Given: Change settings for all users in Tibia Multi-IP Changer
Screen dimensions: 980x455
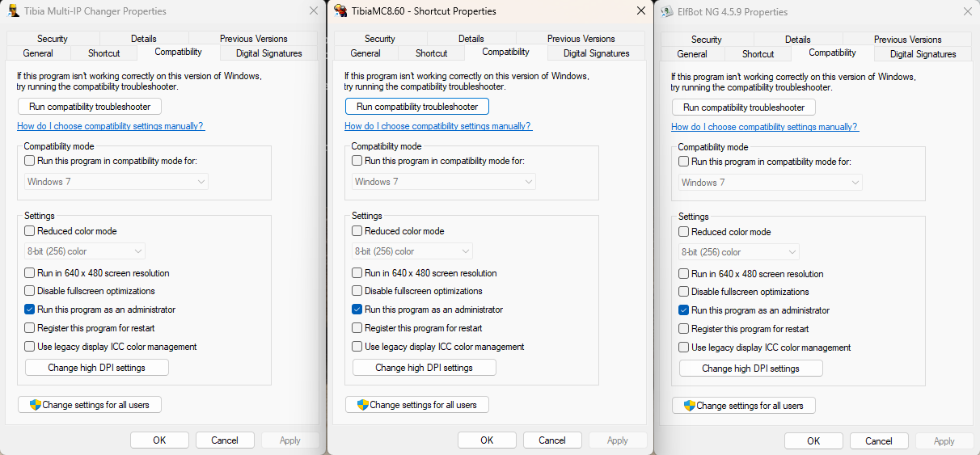Looking at the screenshot, I should pyautogui.click(x=90, y=405).
